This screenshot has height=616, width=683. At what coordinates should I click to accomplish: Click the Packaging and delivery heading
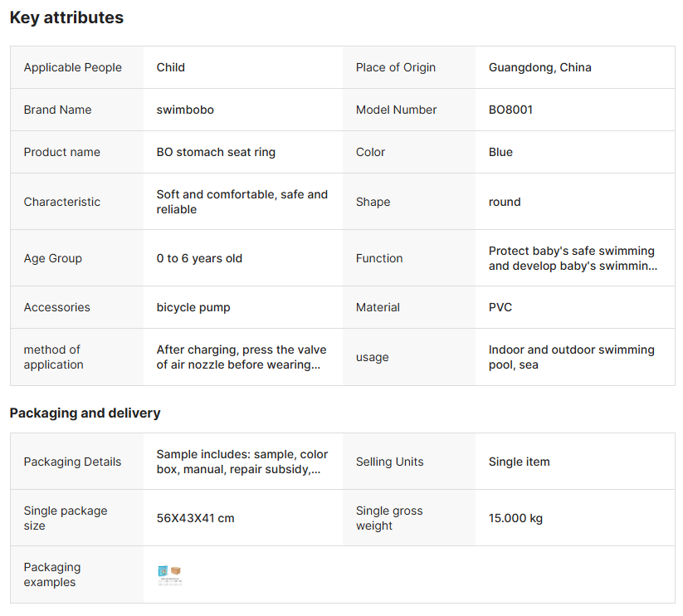pos(85,413)
